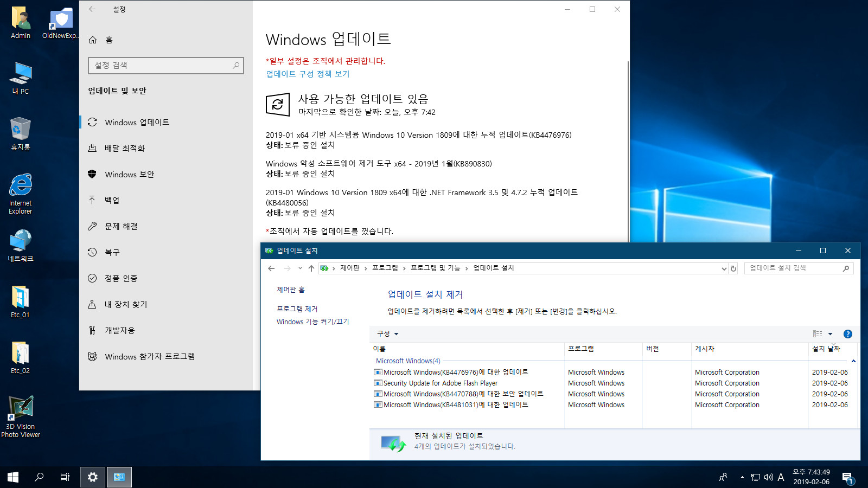Click 프로그램 breadcrumb in address bar
The width and height of the screenshot is (868, 488).
385,268
